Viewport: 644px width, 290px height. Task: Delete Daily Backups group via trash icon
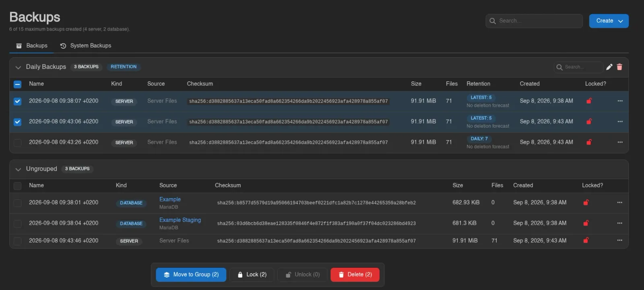pos(619,67)
